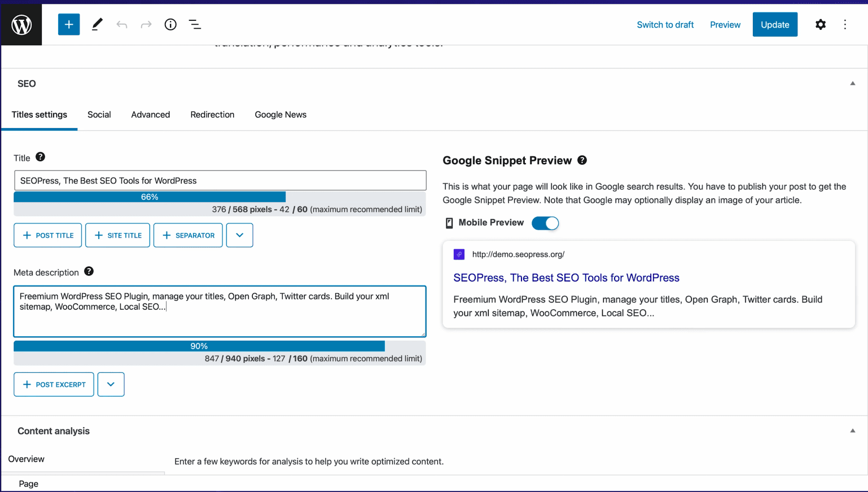This screenshot has width=868, height=492.
Task: Undo the last change
Action: click(122, 24)
